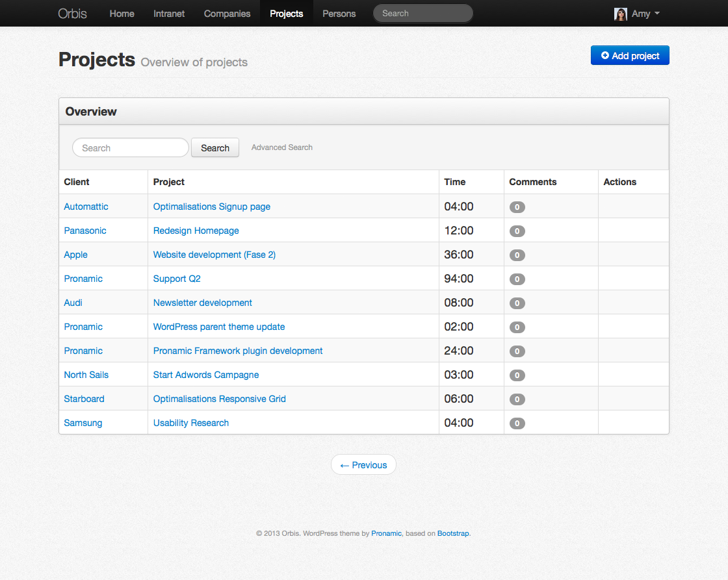The image size is (728, 580).
Task: Follow the Bootstrap footer link
Action: click(453, 533)
